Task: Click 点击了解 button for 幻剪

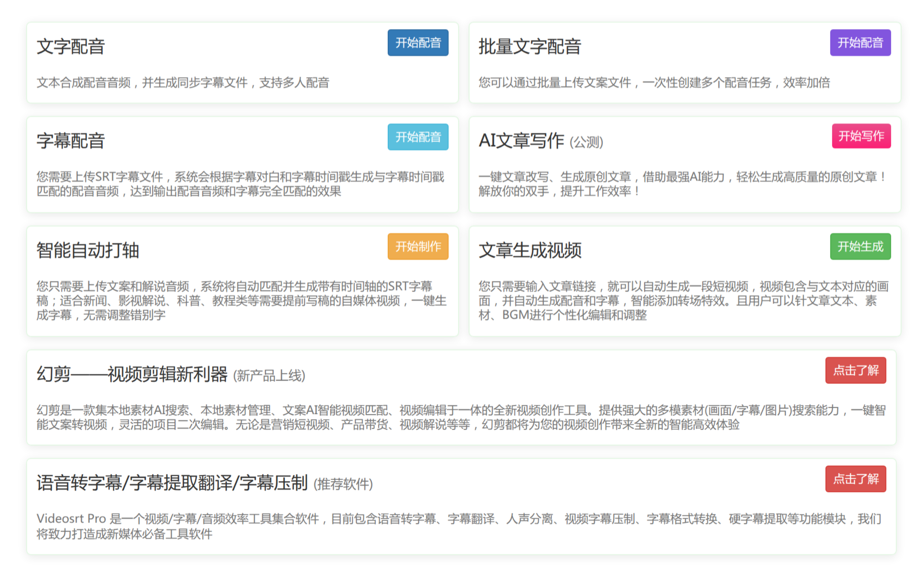Action: [855, 370]
